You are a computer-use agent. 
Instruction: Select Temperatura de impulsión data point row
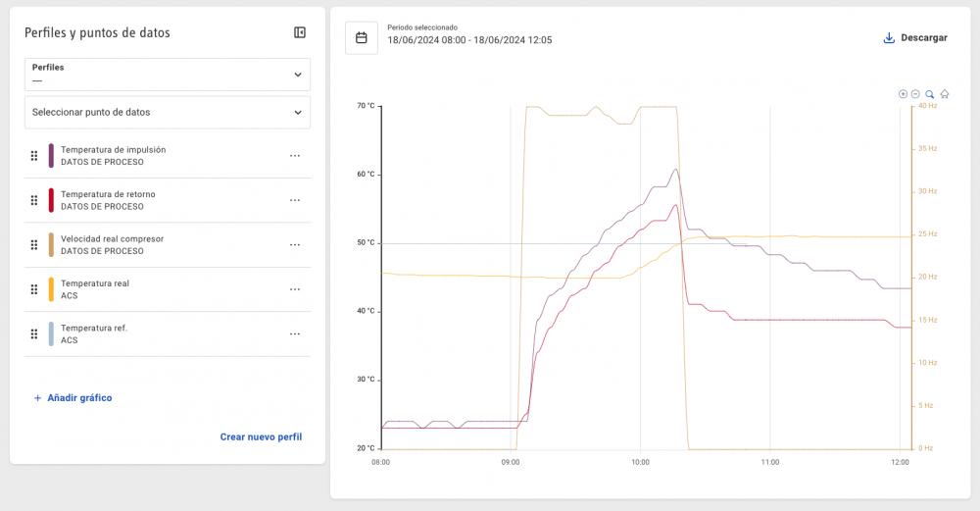point(168,156)
